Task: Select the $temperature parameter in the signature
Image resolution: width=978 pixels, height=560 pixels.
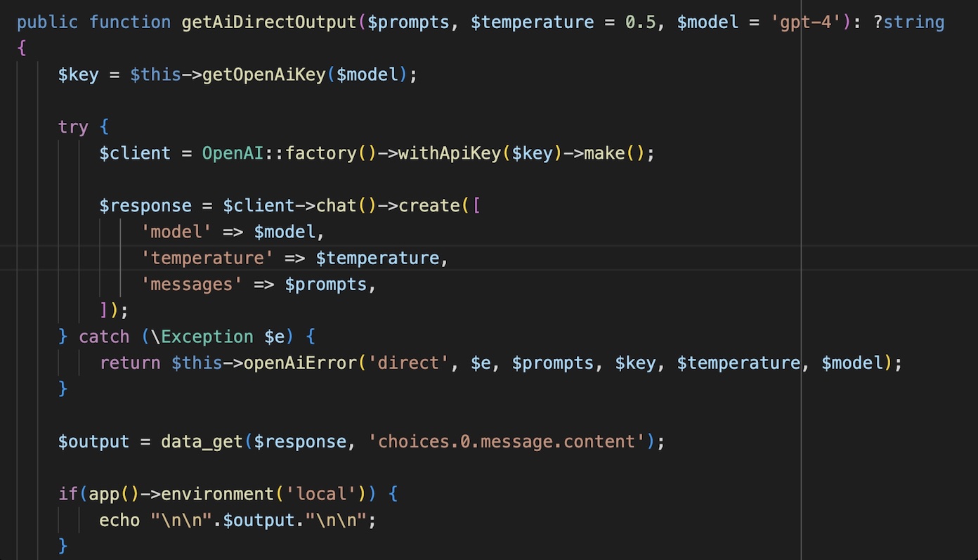Action: [x=533, y=22]
